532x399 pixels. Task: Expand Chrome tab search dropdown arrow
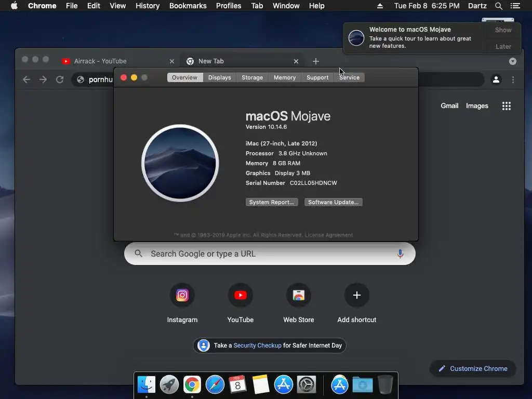tap(513, 61)
